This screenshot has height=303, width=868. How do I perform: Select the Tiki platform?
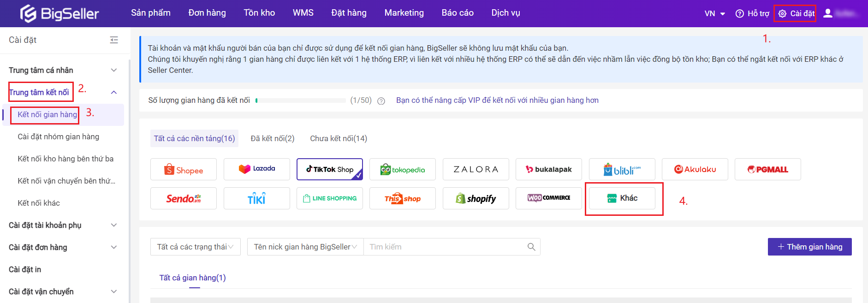coord(257,198)
